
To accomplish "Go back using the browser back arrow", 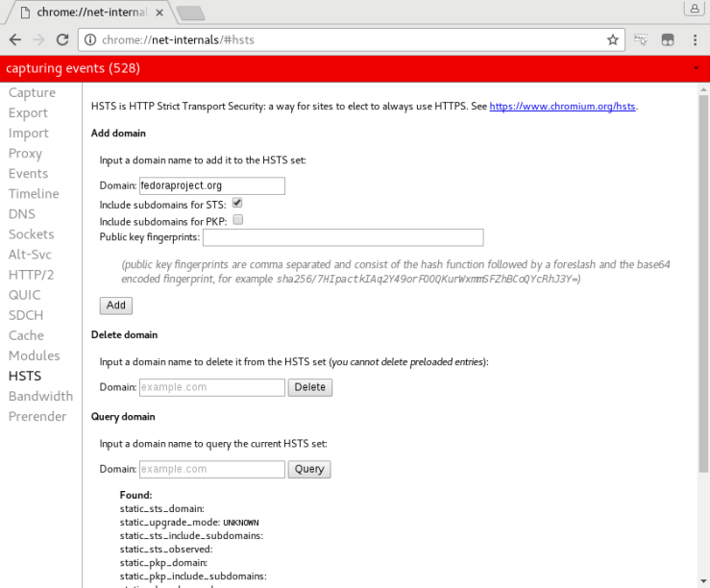I will tap(15, 39).
